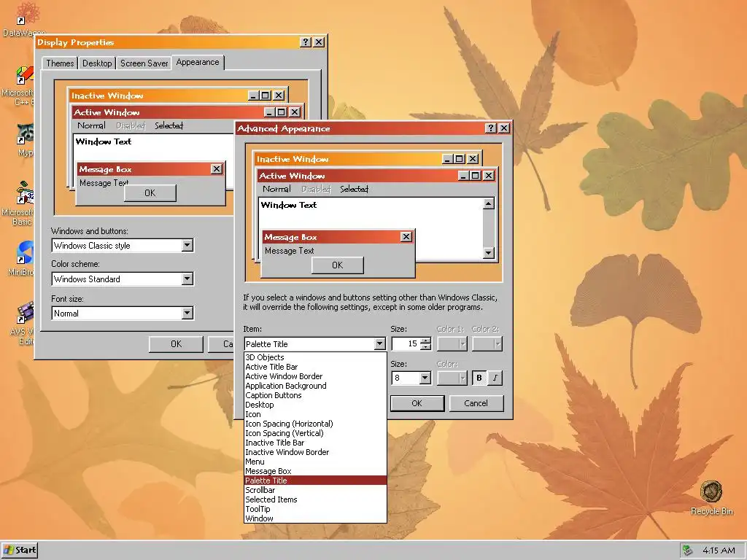Click the preview scrollbar down arrow
Screen dimensions: 747x560
click(x=488, y=253)
